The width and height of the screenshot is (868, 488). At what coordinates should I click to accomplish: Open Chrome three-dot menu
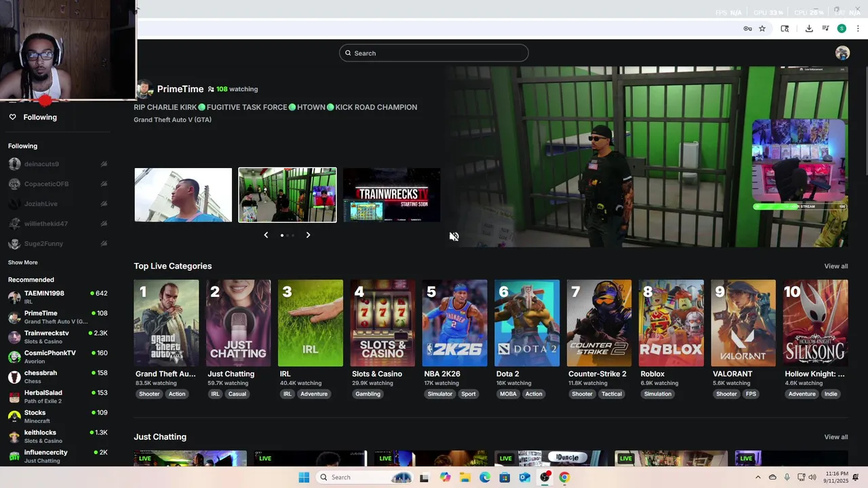858,28
